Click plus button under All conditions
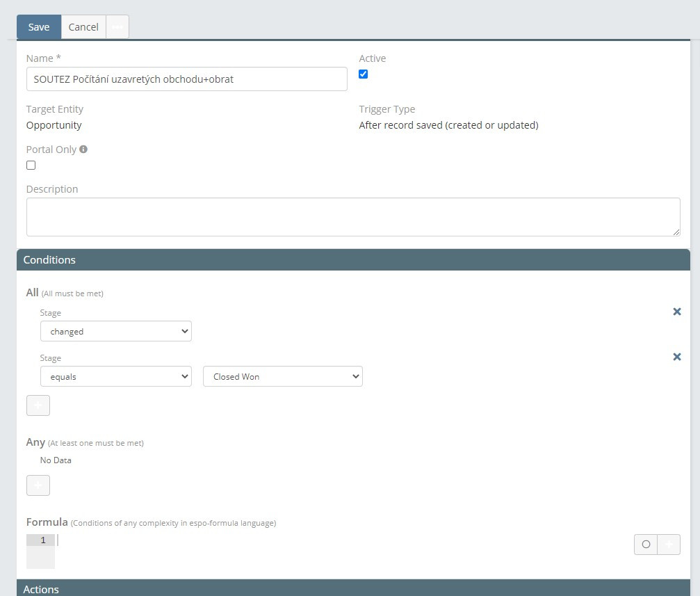Screen dimensions: 700x596 [38, 405]
